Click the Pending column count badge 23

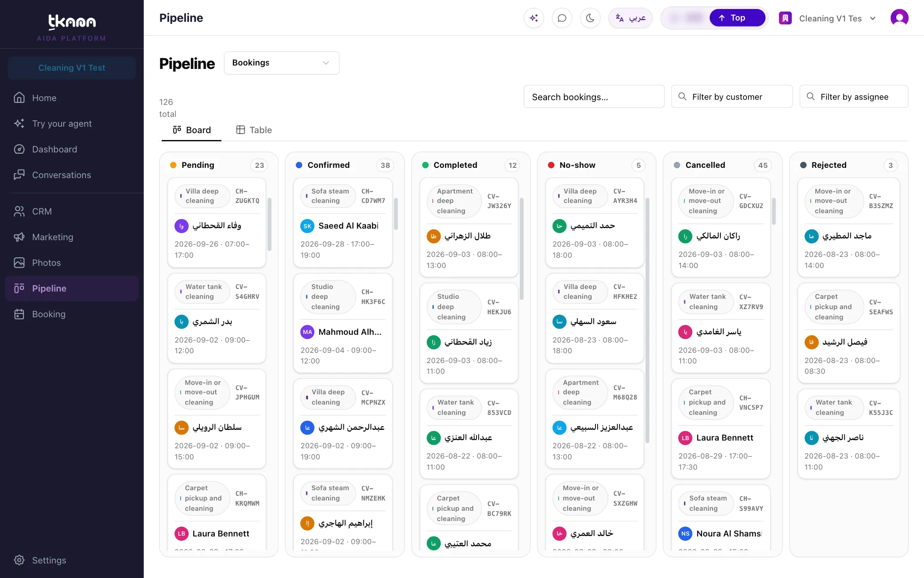click(259, 165)
